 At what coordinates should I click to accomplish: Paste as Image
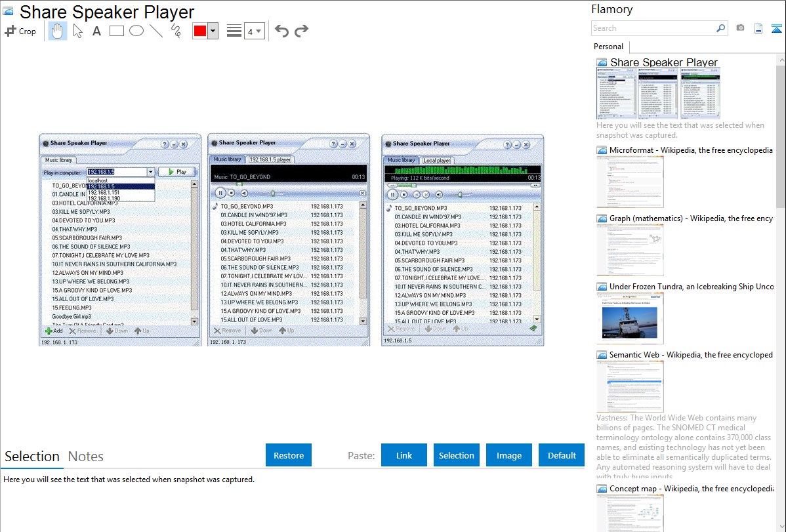[509, 455]
